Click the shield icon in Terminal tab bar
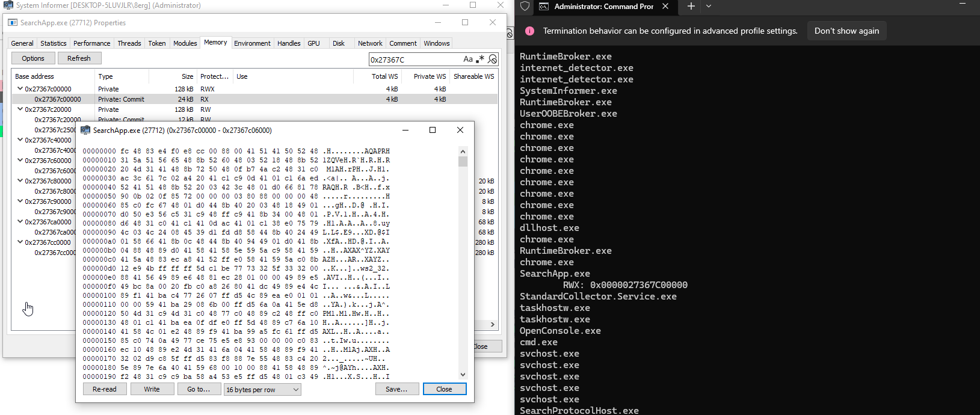980x415 pixels. (x=525, y=6)
